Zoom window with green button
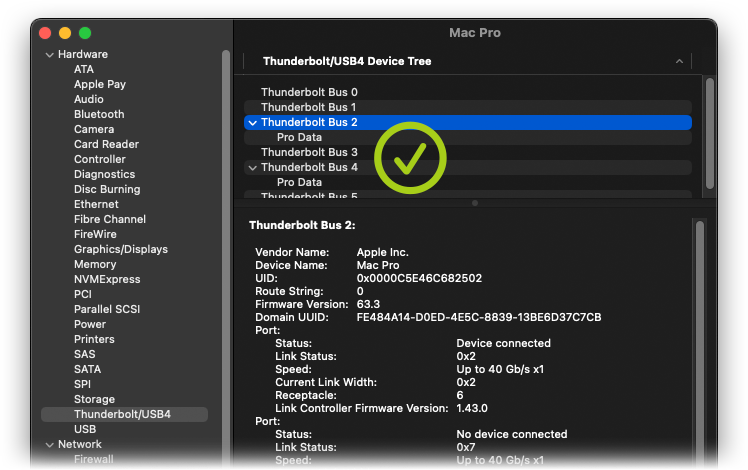 pyautogui.click(x=85, y=33)
